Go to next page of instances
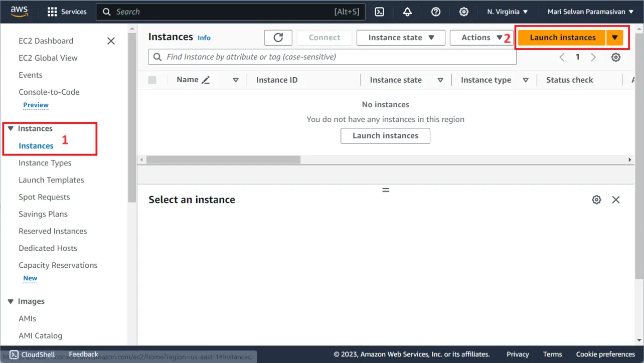644x363 pixels. [593, 57]
